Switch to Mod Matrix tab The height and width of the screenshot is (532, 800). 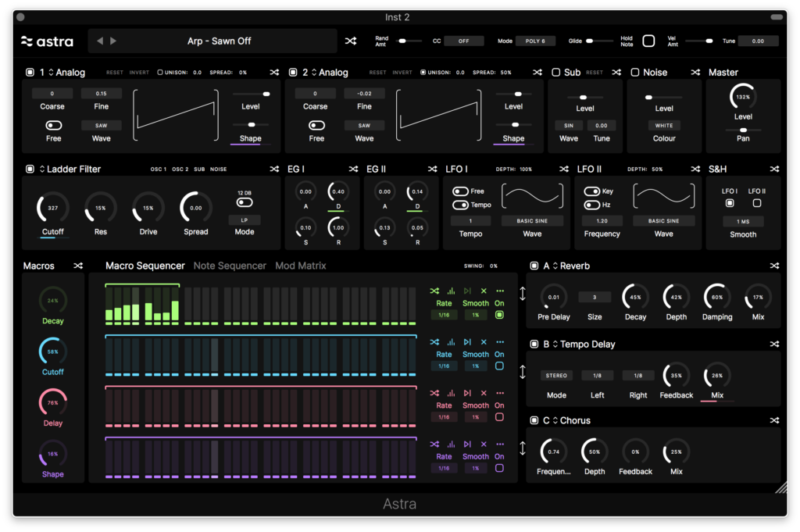(301, 266)
